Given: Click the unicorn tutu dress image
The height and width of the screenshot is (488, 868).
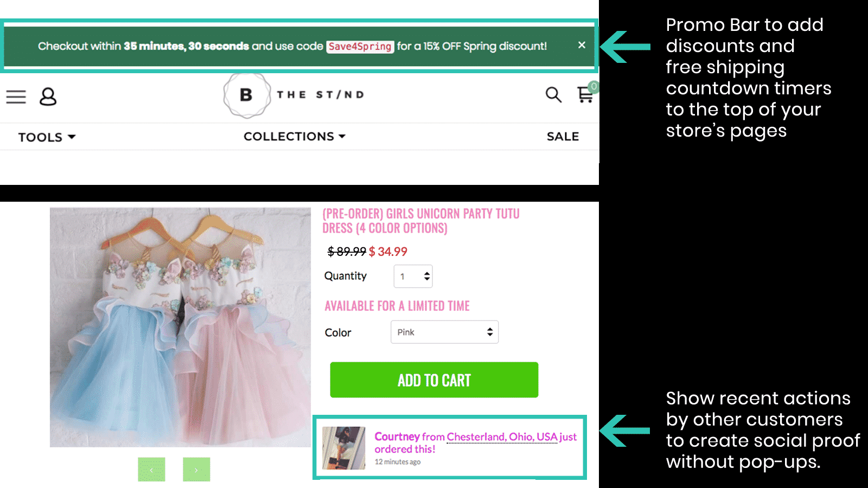Looking at the screenshot, I should (180, 327).
